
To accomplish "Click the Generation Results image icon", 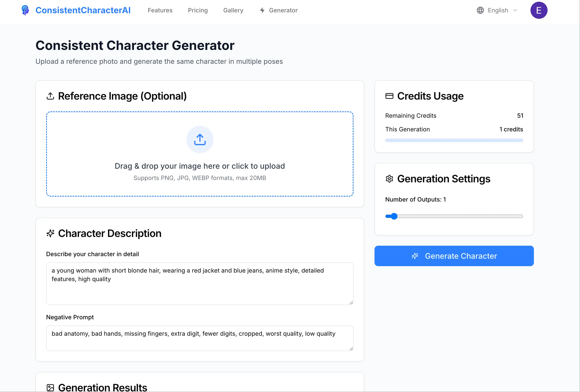I will point(50,388).
